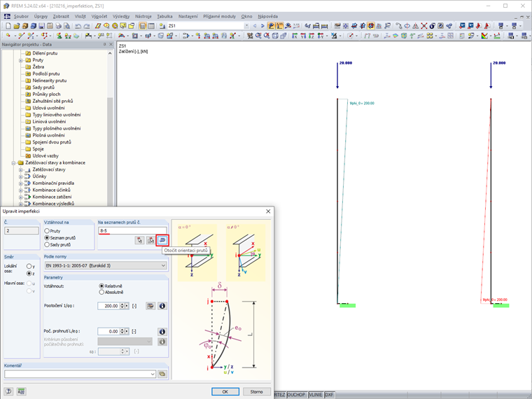Click the comment library icon
The width and height of the screenshot is (532, 399).
click(x=162, y=374)
